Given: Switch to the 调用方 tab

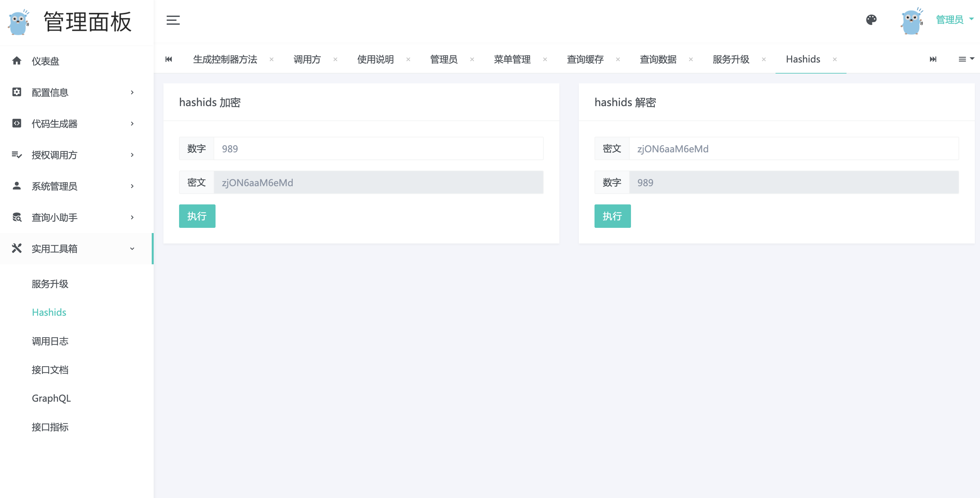Looking at the screenshot, I should coord(307,59).
